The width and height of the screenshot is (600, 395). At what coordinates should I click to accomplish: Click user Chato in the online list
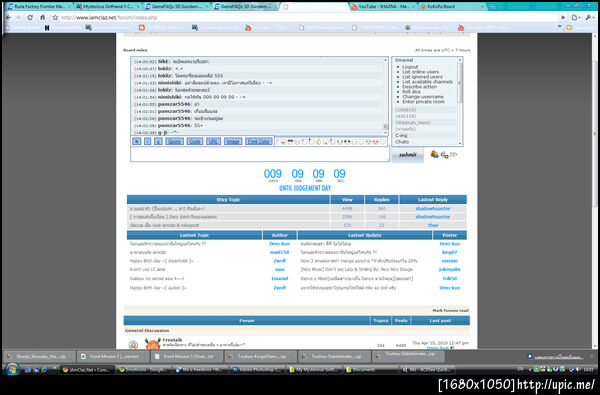click(402, 142)
